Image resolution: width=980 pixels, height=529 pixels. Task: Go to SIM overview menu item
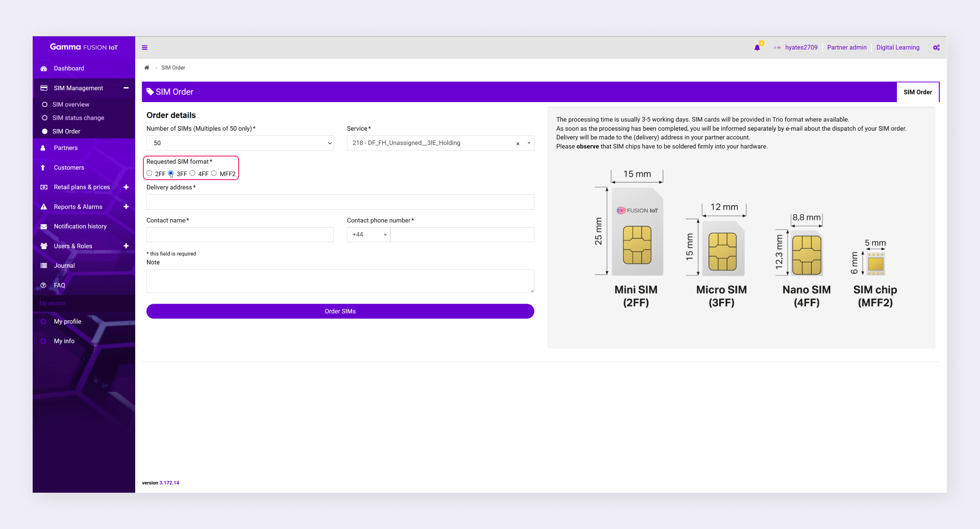point(71,104)
